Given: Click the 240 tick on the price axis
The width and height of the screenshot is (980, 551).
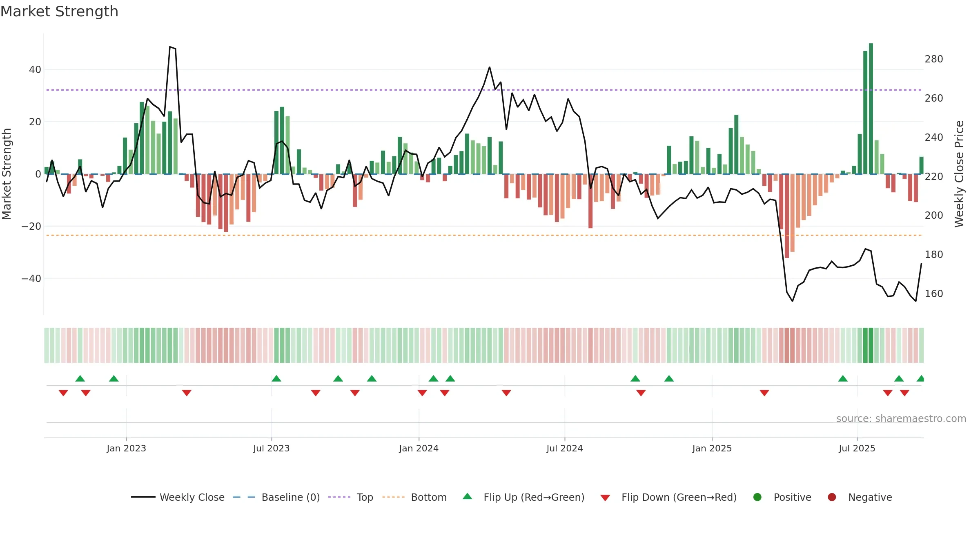Looking at the screenshot, I should pyautogui.click(x=934, y=138).
